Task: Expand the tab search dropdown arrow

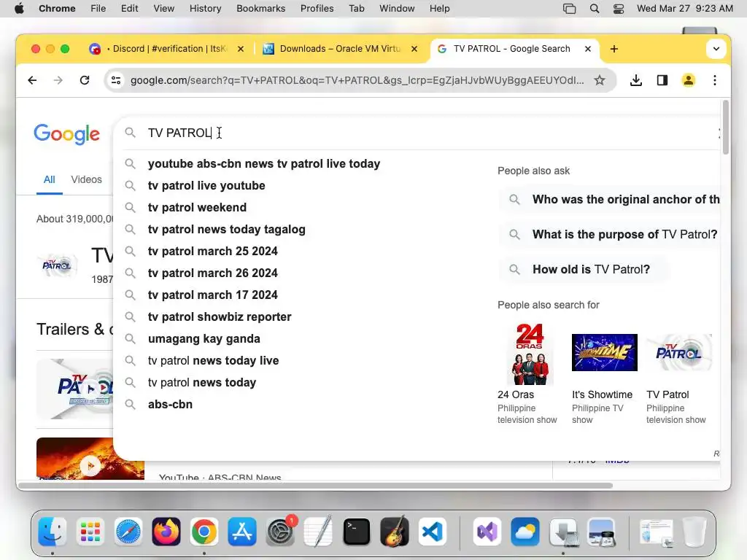Action: pyautogui.click(x=716, y=49)
